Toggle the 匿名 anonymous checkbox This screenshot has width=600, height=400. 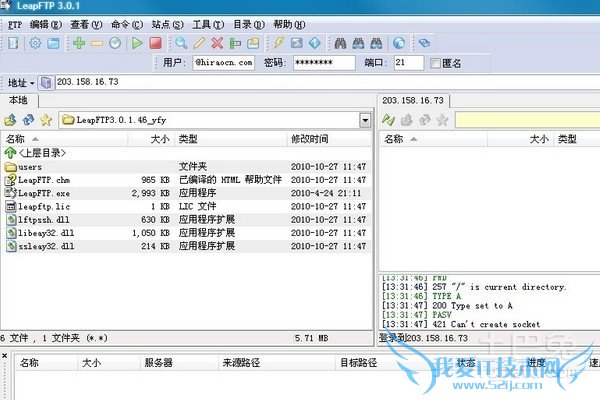point(435,63)
